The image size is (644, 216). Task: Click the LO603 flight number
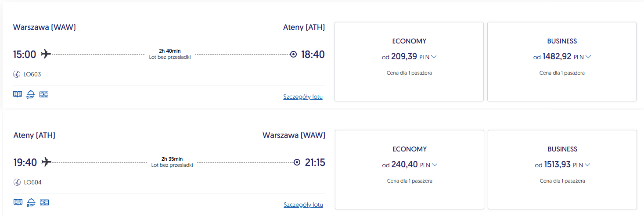(x=32, y=74)
